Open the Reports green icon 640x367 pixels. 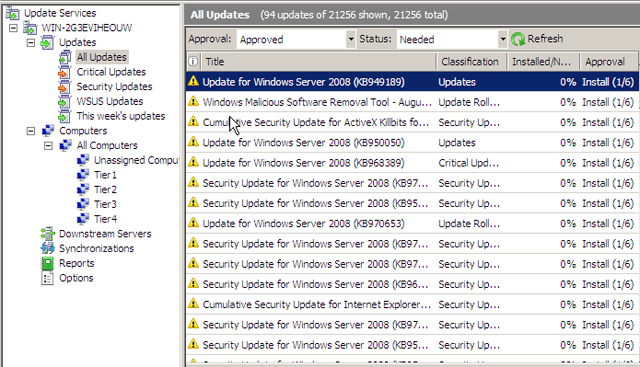point(47,263)
